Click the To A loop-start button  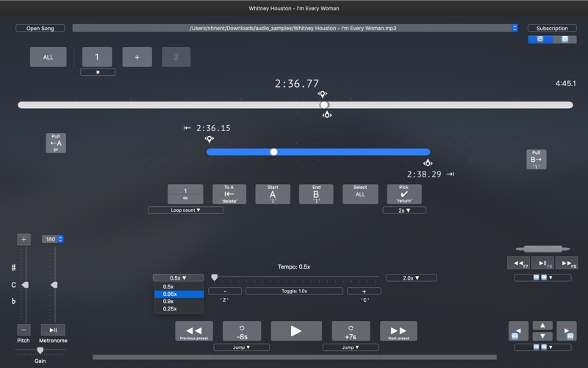229,194
